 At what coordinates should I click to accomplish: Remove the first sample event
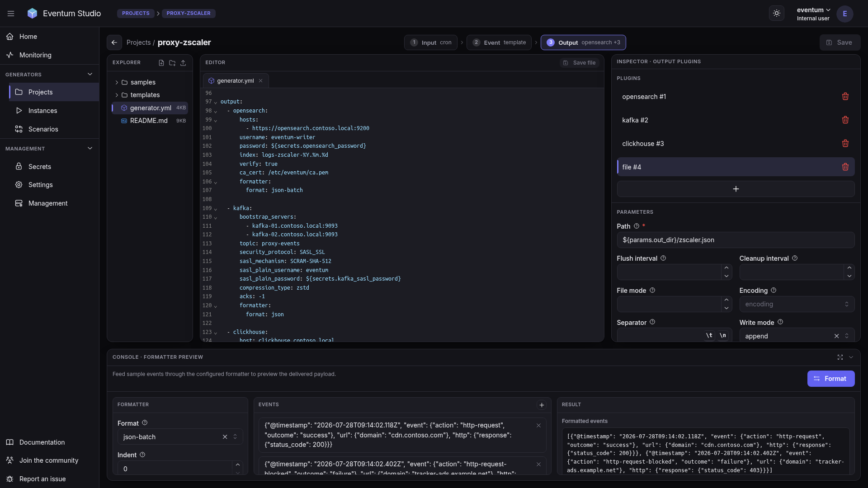point(538,426)
